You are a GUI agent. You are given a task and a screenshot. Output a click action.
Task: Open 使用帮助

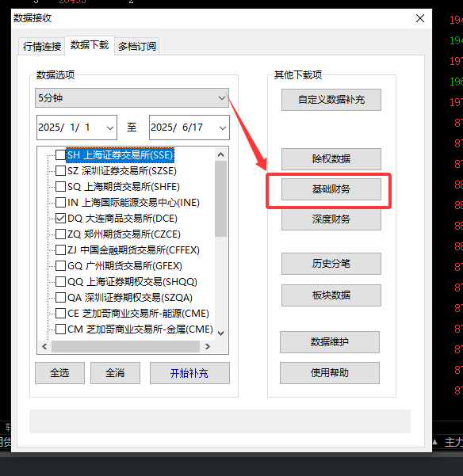330,373
